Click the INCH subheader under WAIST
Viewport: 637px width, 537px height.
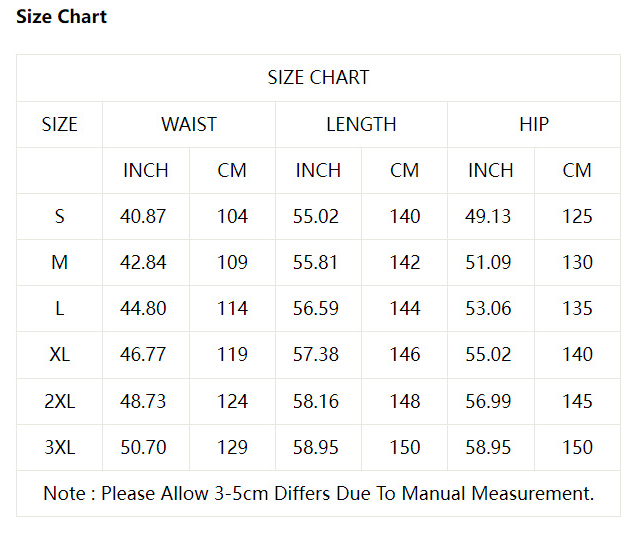[146, 171]
